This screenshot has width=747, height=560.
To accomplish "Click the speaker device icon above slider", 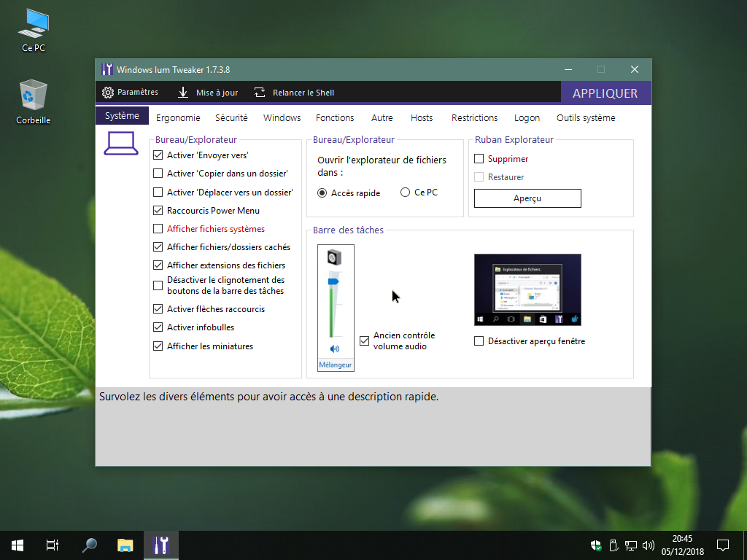I will pos(334,257).
